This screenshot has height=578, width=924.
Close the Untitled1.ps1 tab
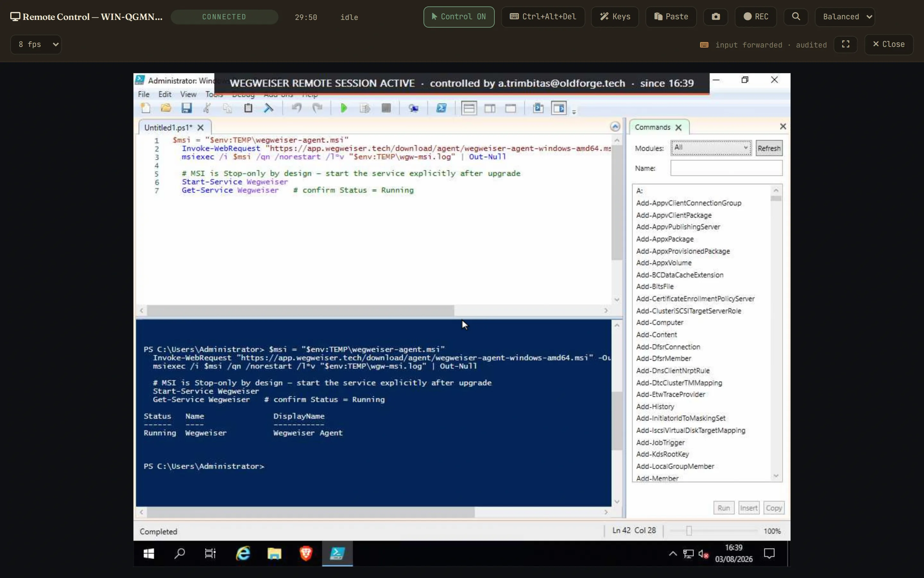coord(201,128)
